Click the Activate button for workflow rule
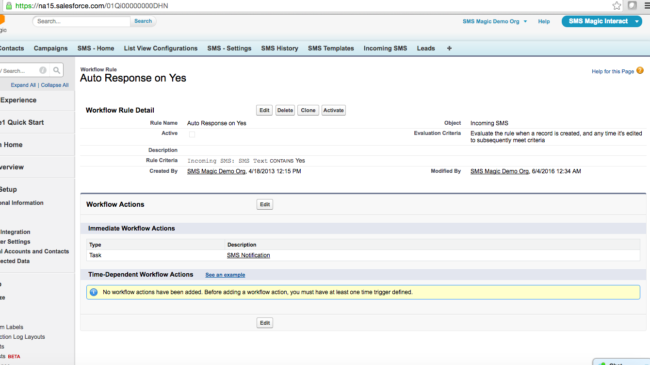The height and width of the screenshot is (365, 650). point(333,110)
